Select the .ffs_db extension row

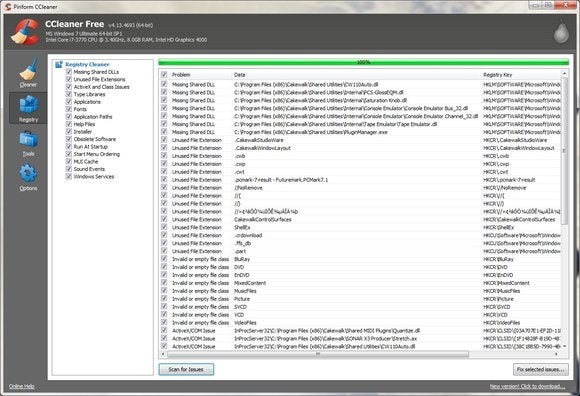(360, 243)
